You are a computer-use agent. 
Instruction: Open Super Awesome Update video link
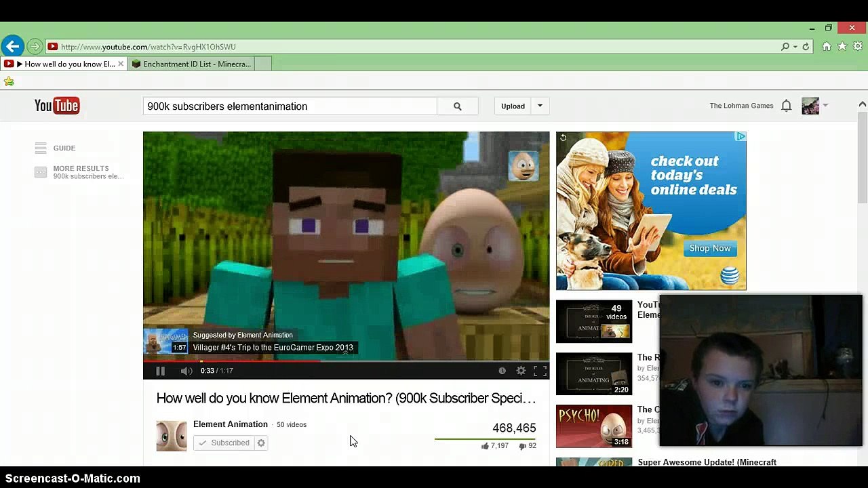pos(707,462)
